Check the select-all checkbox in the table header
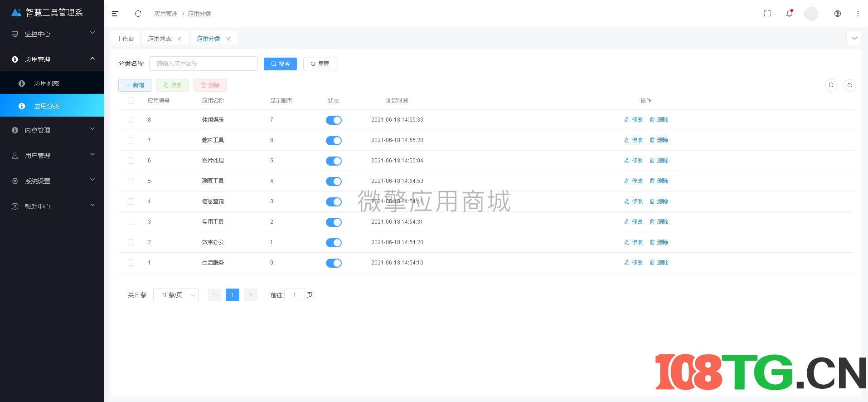Image resolution: width=868 pixels, height=402 pixels. pyautogui.click(x=131, y=101)
